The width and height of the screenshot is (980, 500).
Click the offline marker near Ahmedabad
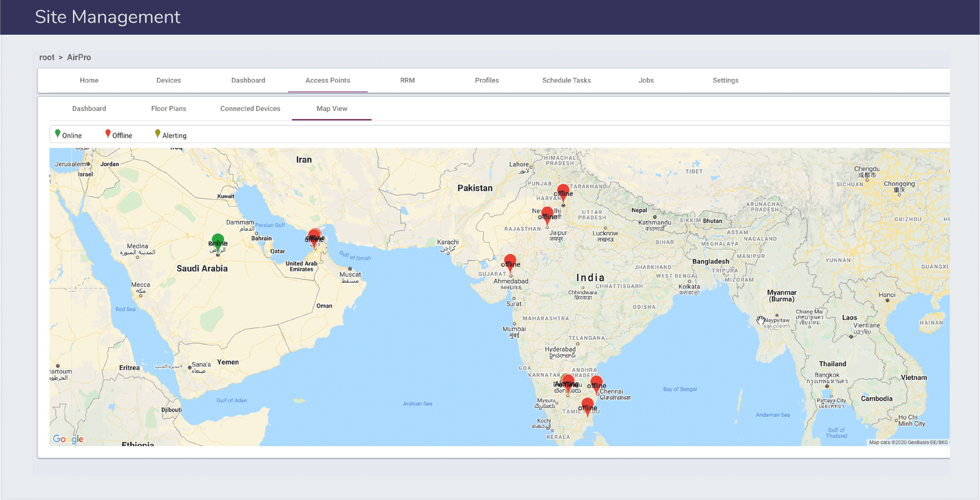pos(510,262)
